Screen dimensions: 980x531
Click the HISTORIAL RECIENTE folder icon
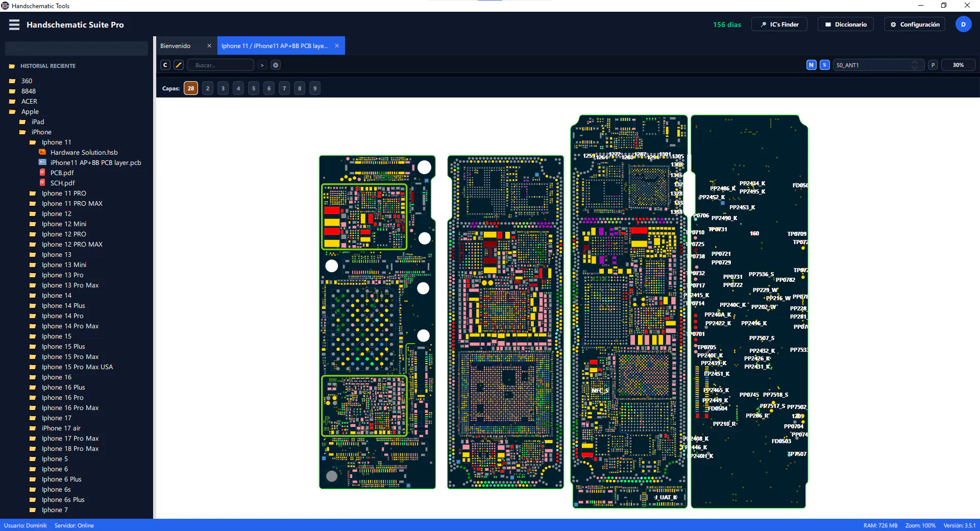pos(12,66)
